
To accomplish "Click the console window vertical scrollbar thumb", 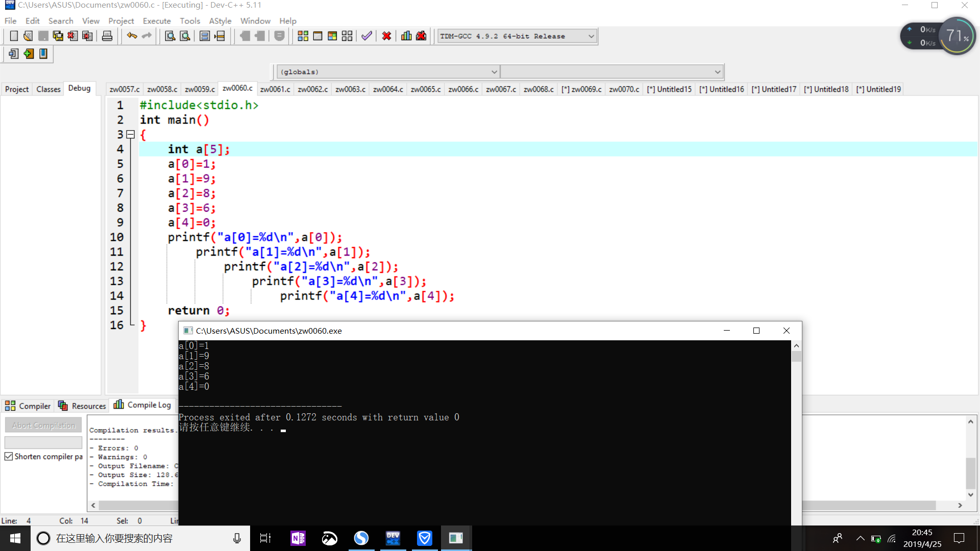I will [796, 356].
